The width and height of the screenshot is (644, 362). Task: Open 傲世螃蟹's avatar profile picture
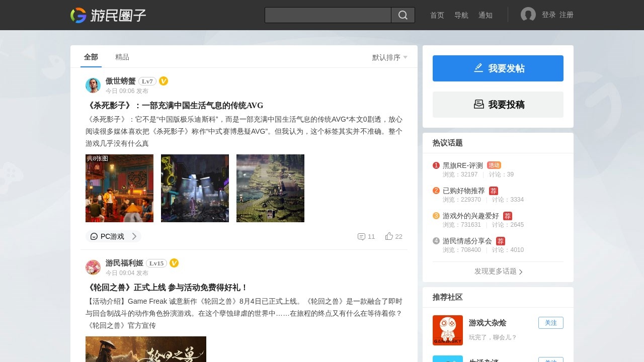pos(93,85)
